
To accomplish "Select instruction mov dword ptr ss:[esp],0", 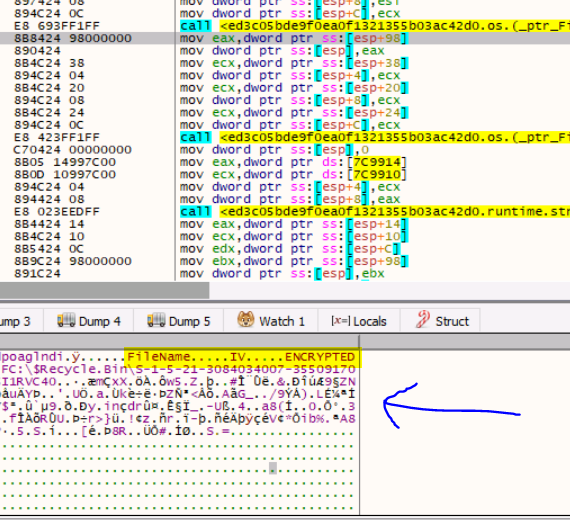I will (x=274, y=149).
